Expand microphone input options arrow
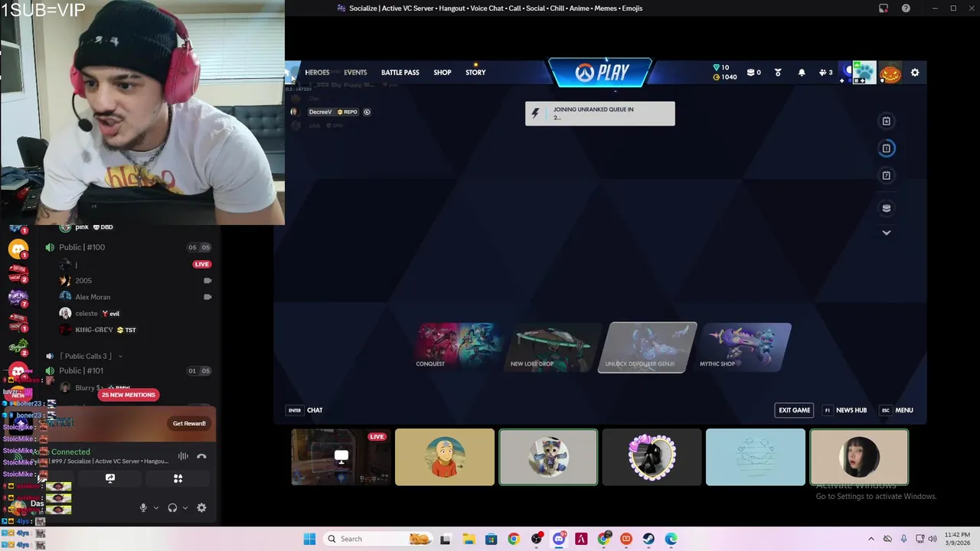Viewport: 980px width, 551px height. [156, 507]
